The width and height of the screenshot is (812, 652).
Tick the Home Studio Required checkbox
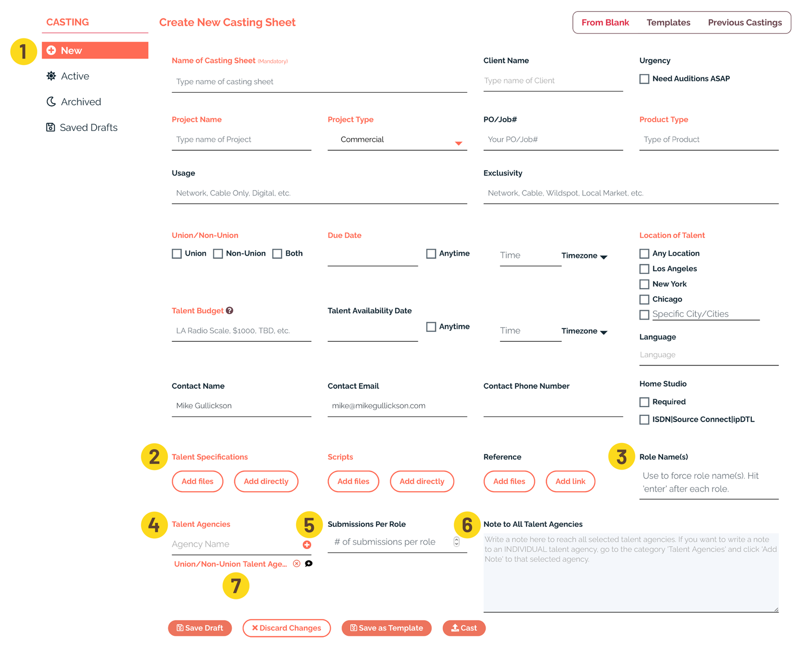point(644,402)
